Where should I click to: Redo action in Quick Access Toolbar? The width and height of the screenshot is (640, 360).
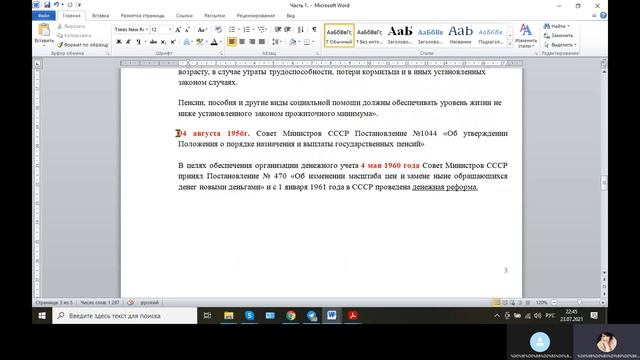[x=70, y=5]
